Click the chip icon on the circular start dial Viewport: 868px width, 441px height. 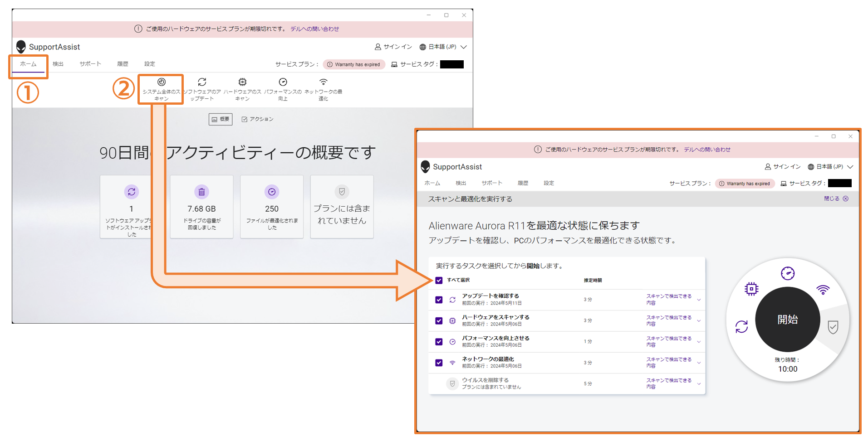[751, 289]
